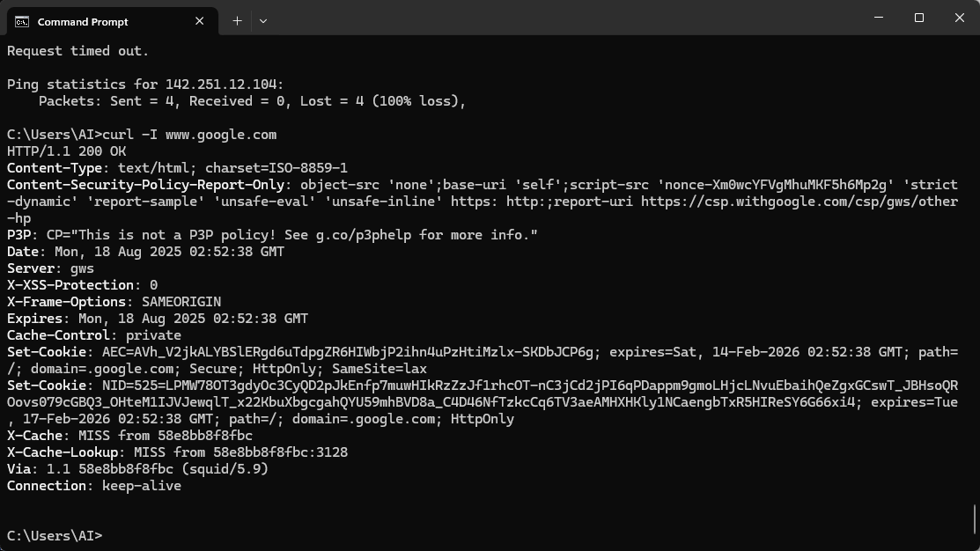Click the HTTP/1.1 200 OK line
The image size is (980, 551).
[66, 151]
